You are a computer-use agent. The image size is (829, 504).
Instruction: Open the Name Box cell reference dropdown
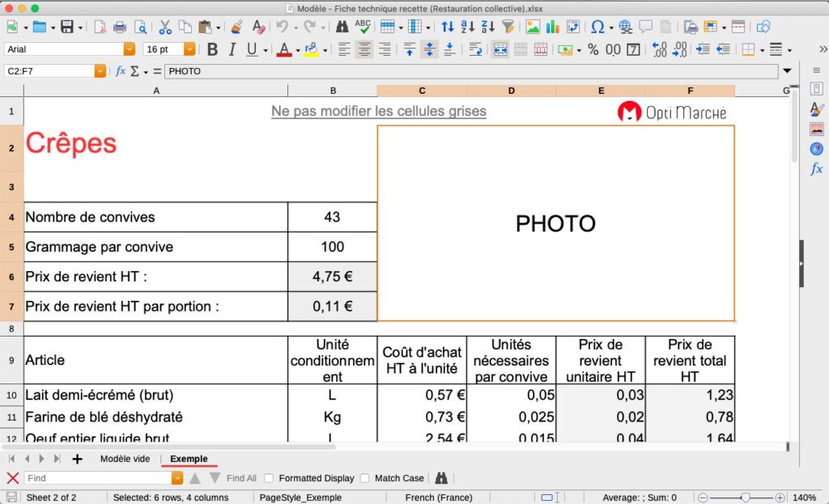(x=100, y=71)
